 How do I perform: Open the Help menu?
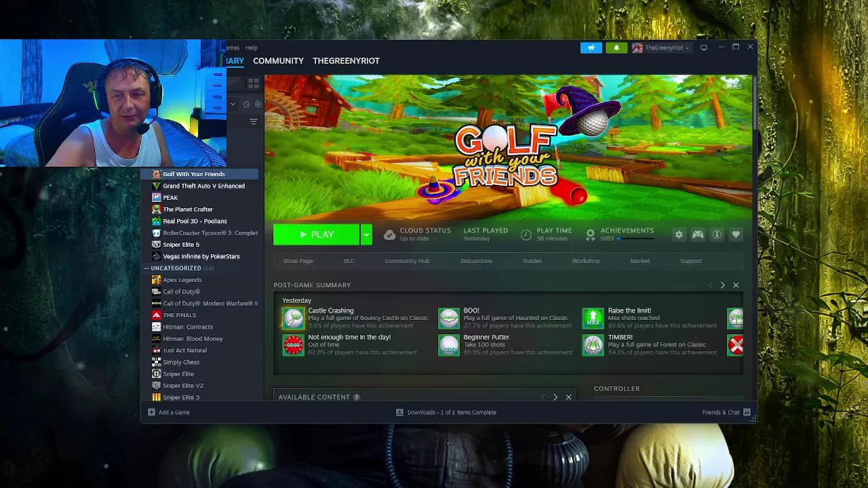(x=252, y=47)
